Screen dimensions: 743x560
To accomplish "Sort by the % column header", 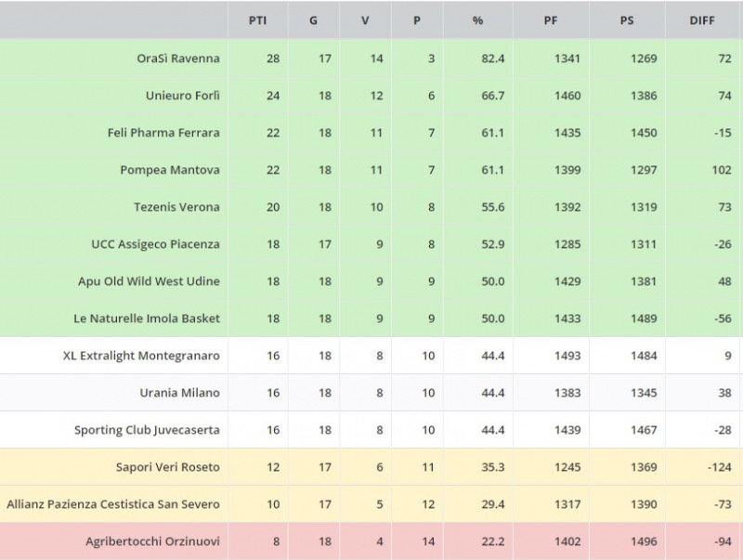I will [477, 20].
